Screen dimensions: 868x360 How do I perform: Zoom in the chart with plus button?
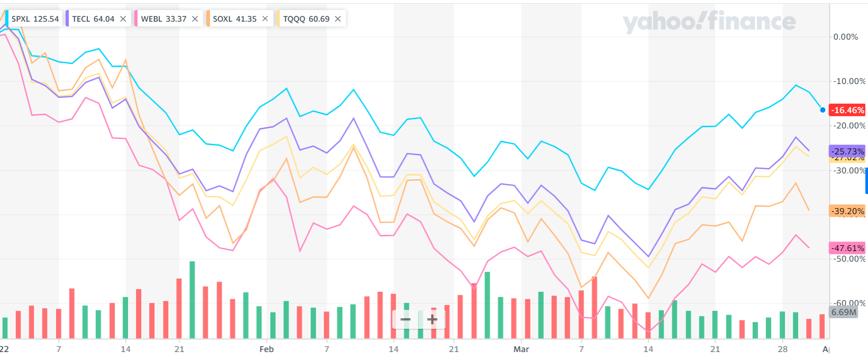coord(432,319)
